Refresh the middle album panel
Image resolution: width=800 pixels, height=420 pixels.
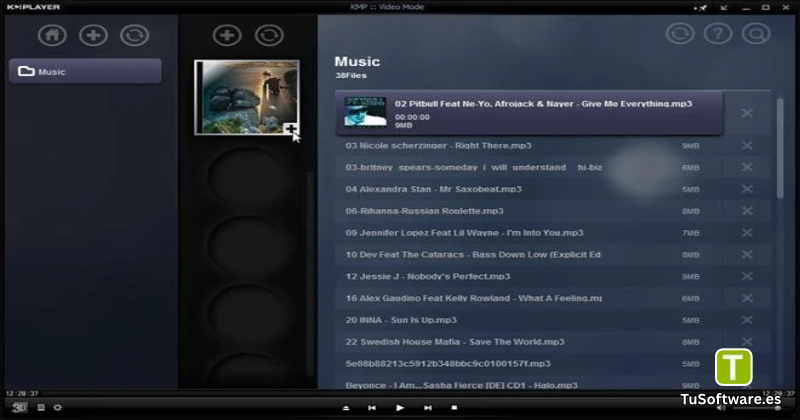(269, 35)
